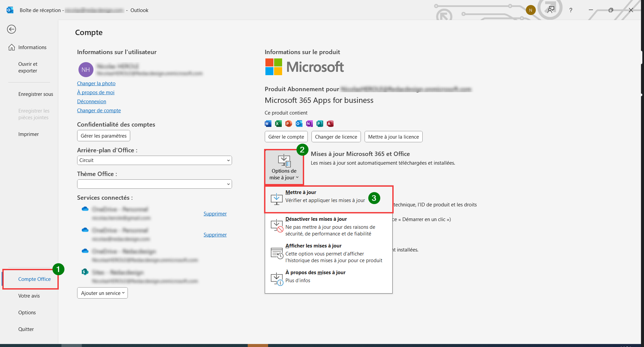Open the Arrière-plan d'Office Circuit dropdown

[x=155, y=160]
